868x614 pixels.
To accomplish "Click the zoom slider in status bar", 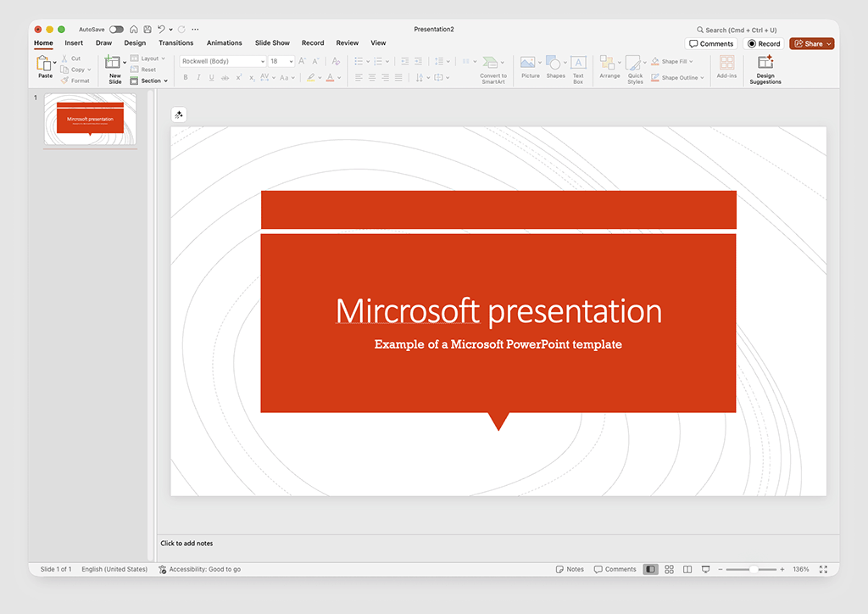I will (x=751, y=569).
